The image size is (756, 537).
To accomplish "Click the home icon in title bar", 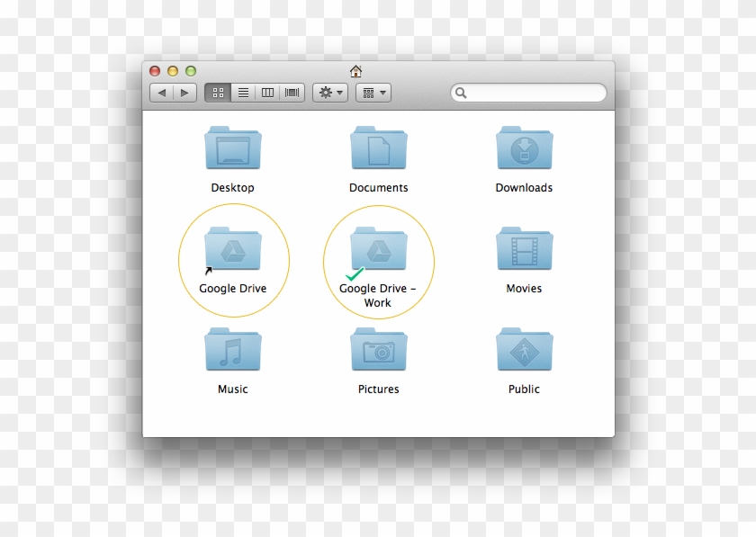I will coord(355,71).
